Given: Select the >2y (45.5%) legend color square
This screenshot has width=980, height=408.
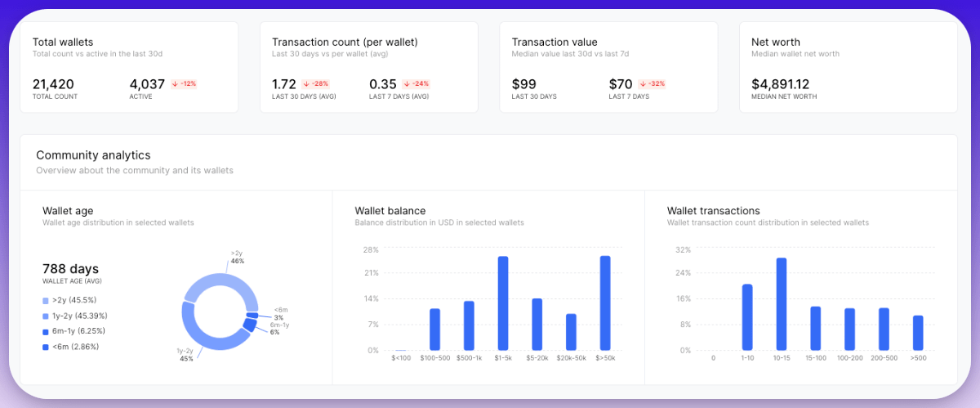Looking at the screenshot, I should click(x=46, y=300).
